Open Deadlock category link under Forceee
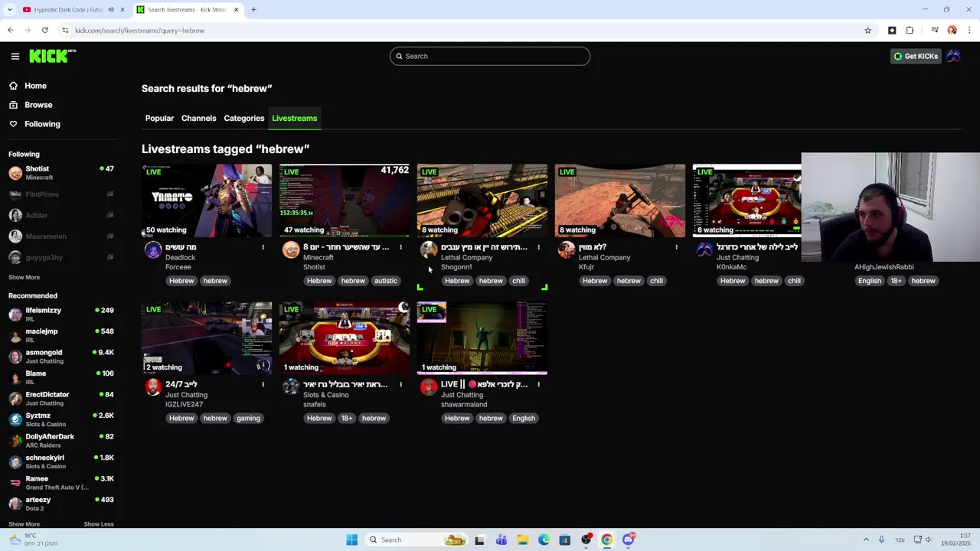This screenshot has width=980, height=551. (x=180, y=257)
